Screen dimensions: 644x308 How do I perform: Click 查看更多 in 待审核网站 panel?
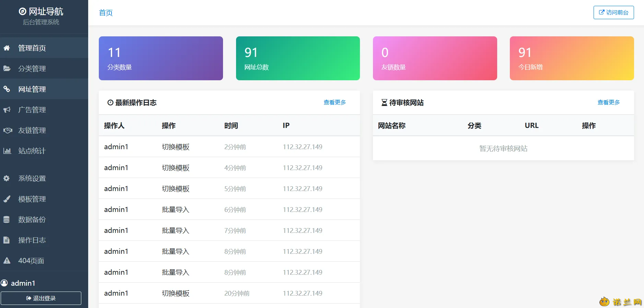pyautogui.click(x=609, y=102)
